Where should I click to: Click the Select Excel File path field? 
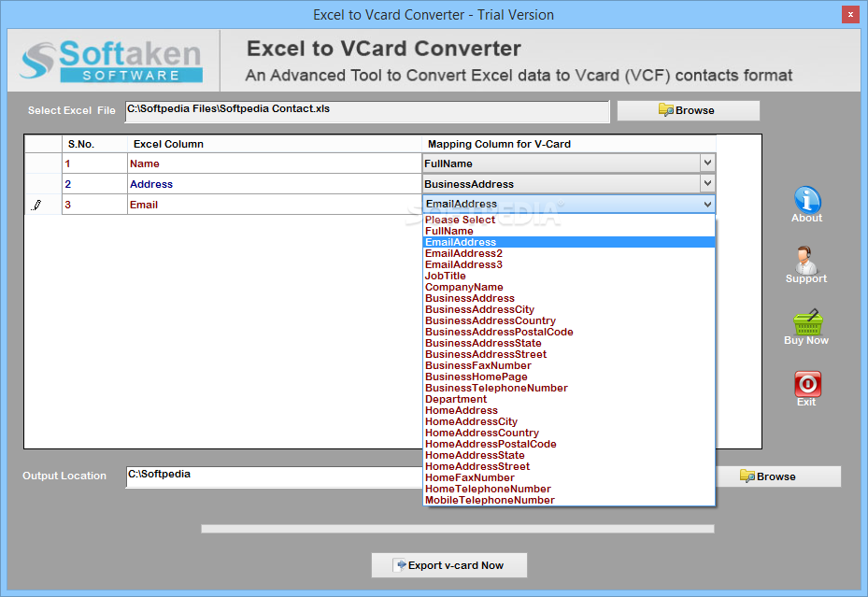[367, 111]
